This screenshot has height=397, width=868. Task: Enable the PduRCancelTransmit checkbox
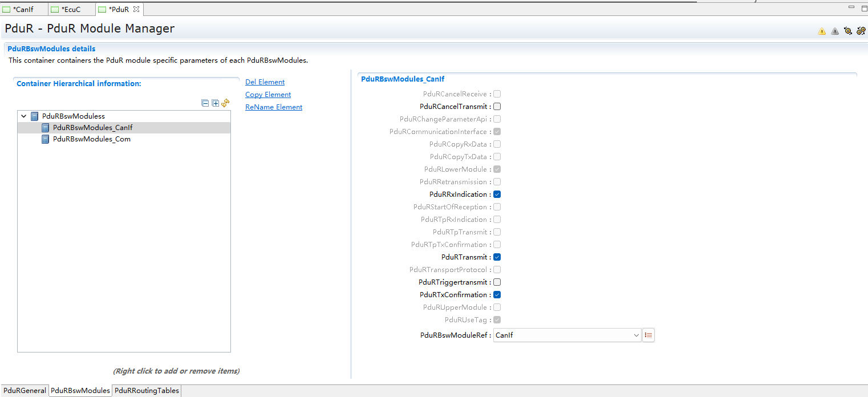(497, 107)
